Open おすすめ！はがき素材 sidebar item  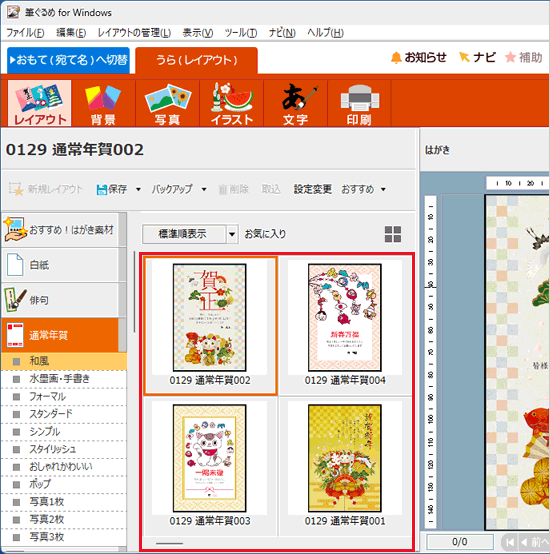(60, 229)
